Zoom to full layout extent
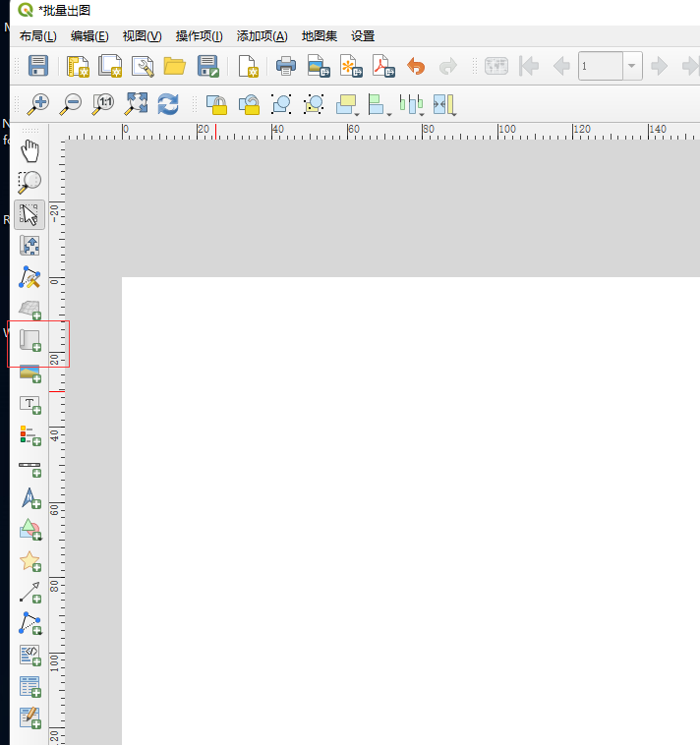700x745 pixels. pos(136,103)
